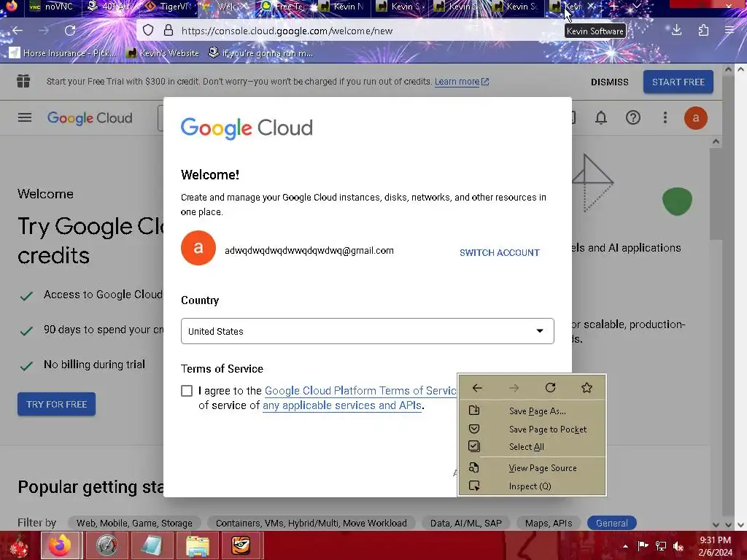The height and width of the screenshot is (560, 747).
Task: Click the Google Cloud logo in header
Action: coord(90,117)
